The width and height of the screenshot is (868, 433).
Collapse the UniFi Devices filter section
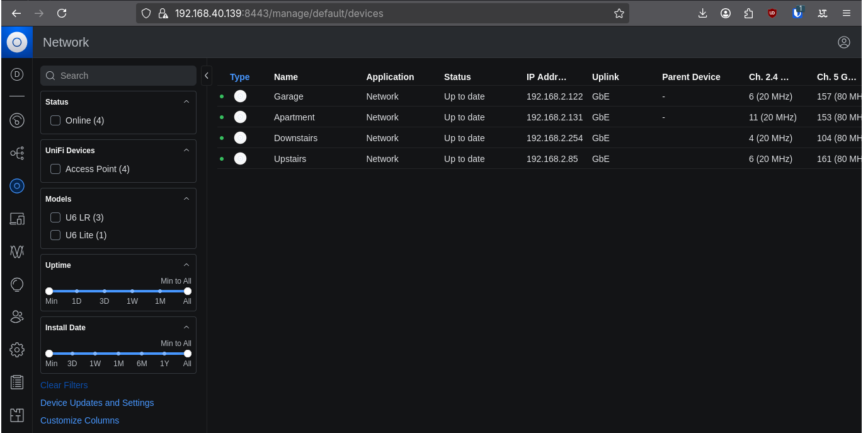pos(186,150)
